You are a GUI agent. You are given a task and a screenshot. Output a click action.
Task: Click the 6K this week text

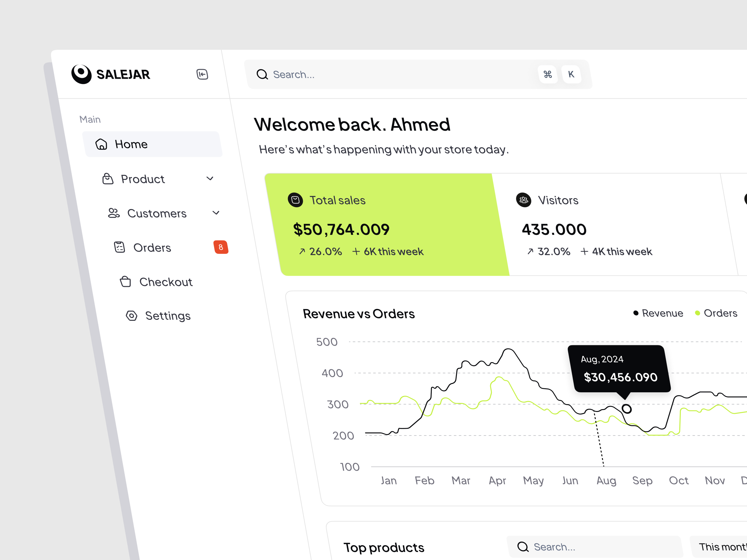pyautogui.click(x=393, y=251)
